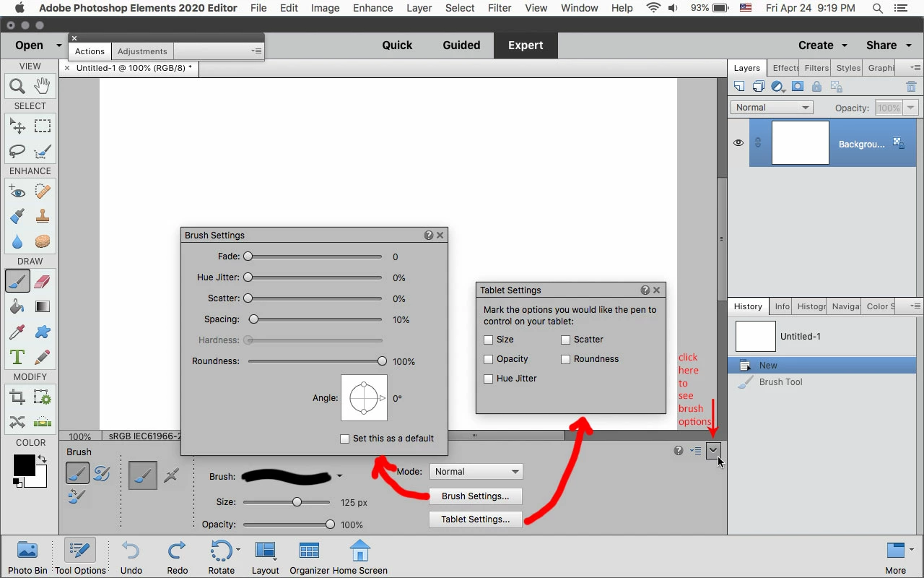Select the Red Eye Removal tool

pos(17,191)
